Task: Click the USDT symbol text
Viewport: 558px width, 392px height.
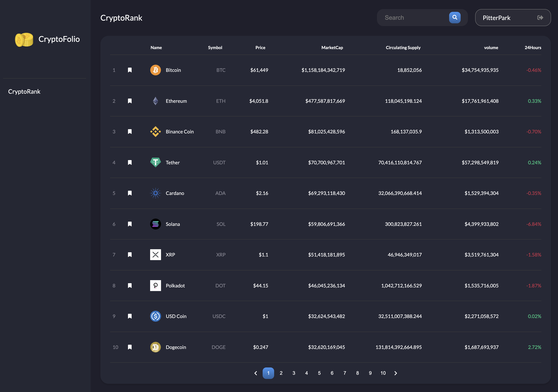Action: (219, 162)
